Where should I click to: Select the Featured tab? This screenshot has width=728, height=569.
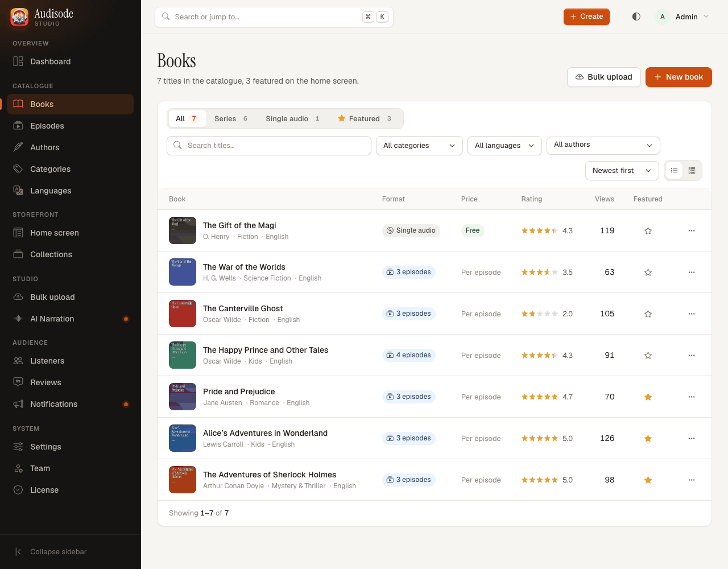coord(365,118)
